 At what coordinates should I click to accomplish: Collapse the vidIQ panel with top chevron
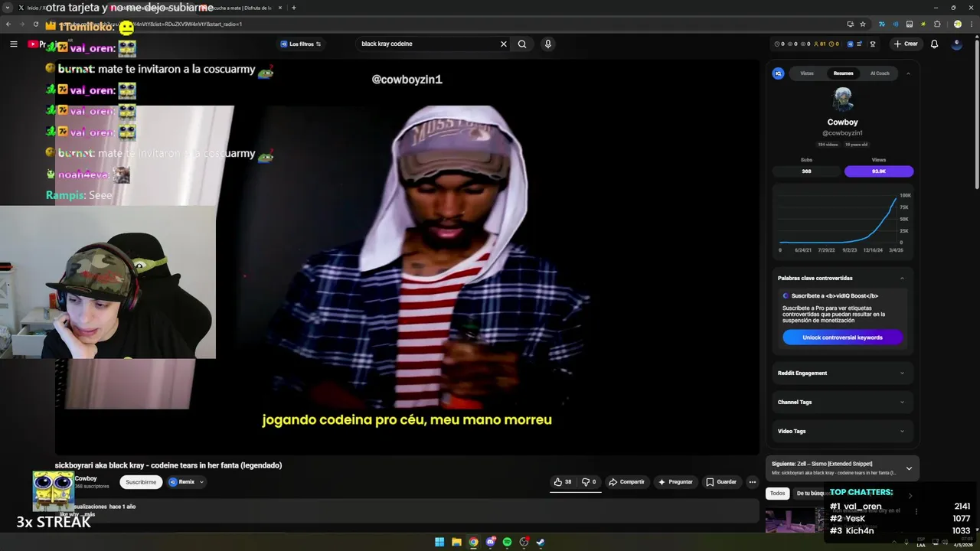(908, 73)
